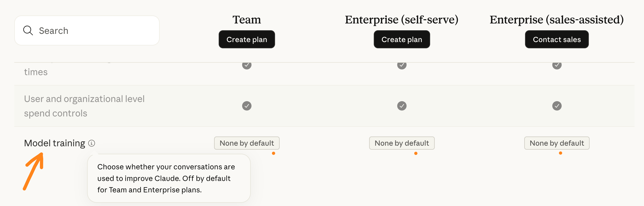The image size is (644, 206).
Task: Click the Team checkmark in top row
Action: coord(247,65)
